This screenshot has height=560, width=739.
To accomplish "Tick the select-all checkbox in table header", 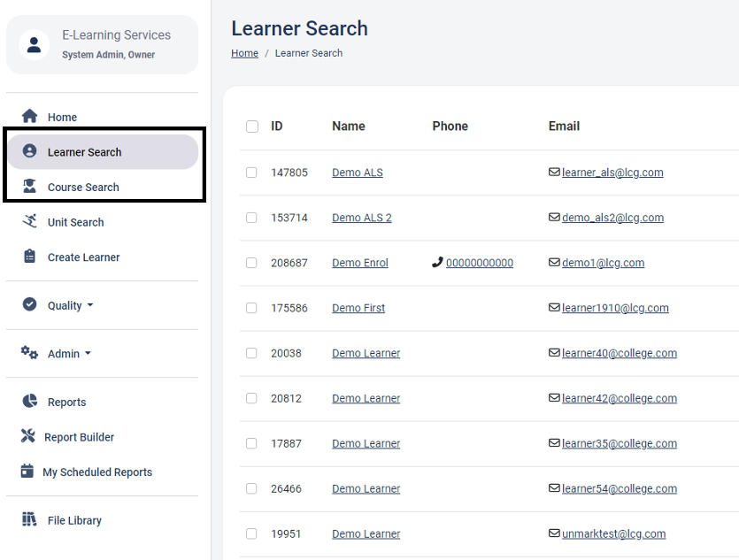I will 252,127.
